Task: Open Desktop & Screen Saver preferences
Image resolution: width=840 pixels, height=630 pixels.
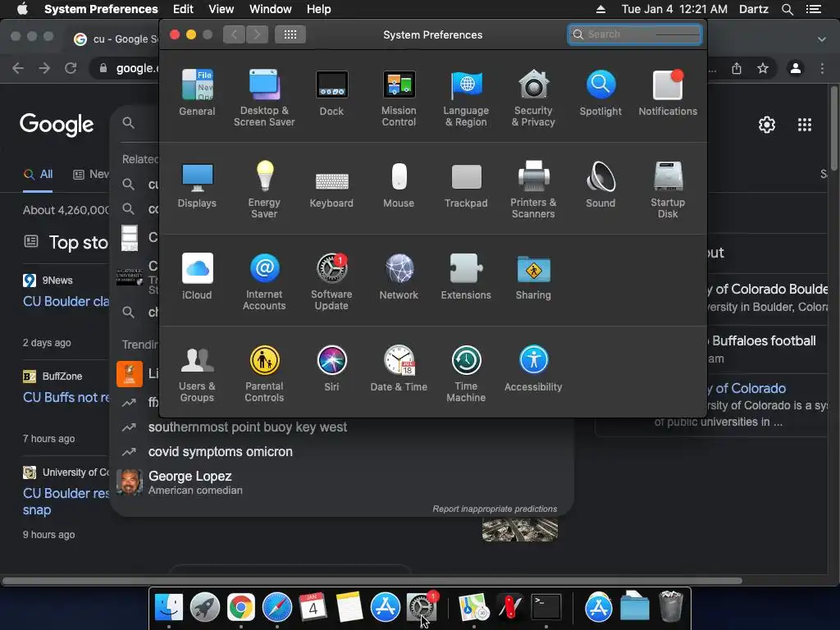Action: tap(264, 98)
